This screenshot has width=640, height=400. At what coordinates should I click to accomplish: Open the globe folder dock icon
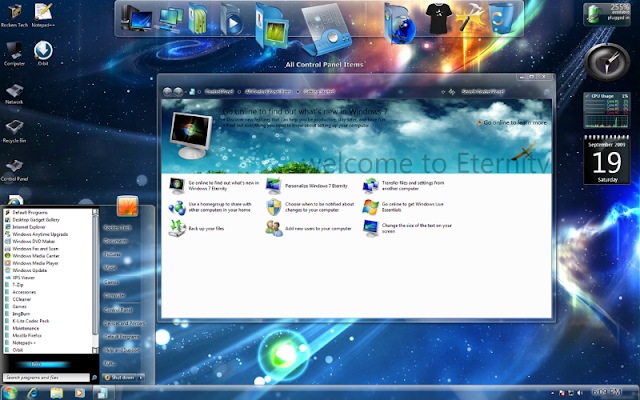(x=400, y=24)
